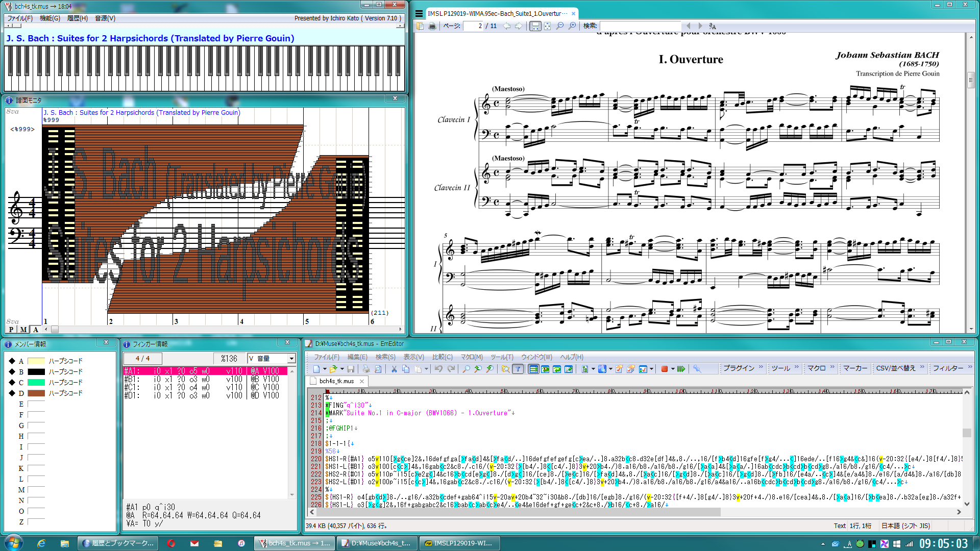Open Windows Start button
980x551 pixels.
click(x=13, y=542)
